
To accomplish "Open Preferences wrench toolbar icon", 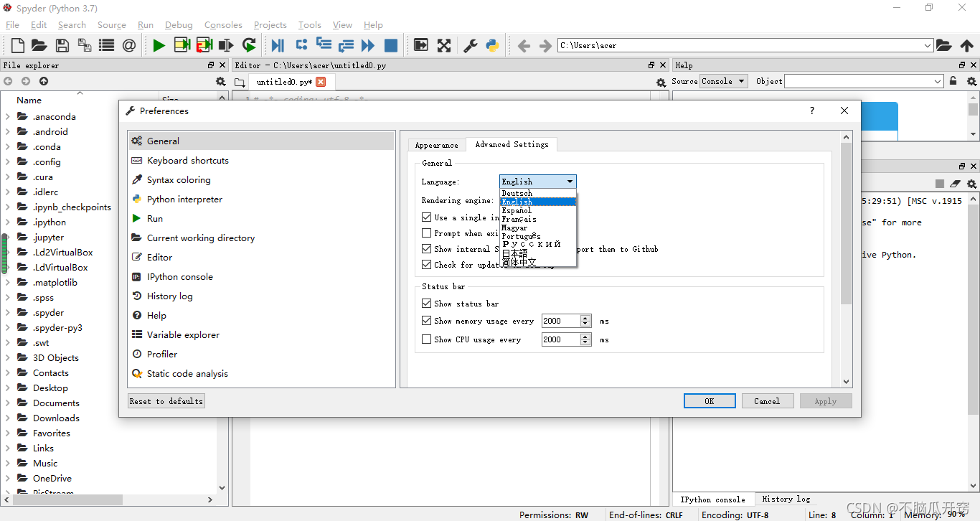I will pos(470,45).
